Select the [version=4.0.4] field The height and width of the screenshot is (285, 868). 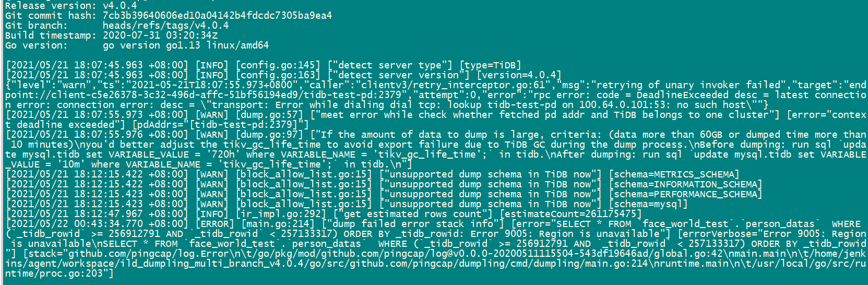(519, 75)
